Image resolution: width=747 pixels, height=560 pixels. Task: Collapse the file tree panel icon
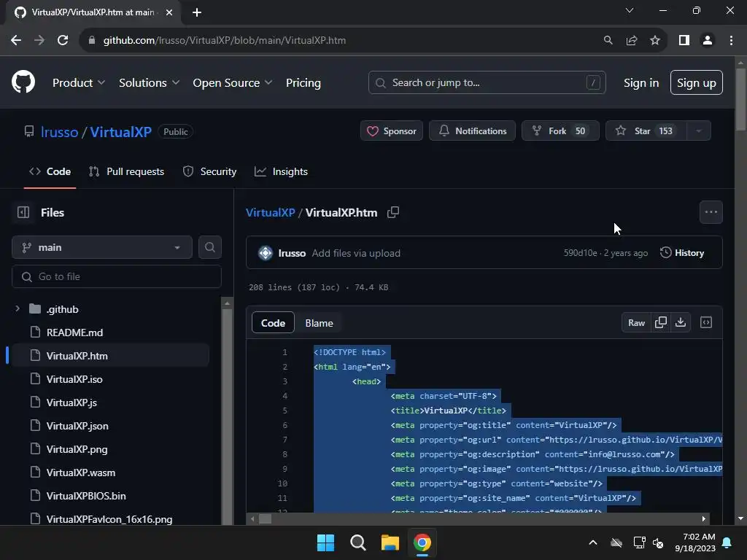[x=23, y=212]
